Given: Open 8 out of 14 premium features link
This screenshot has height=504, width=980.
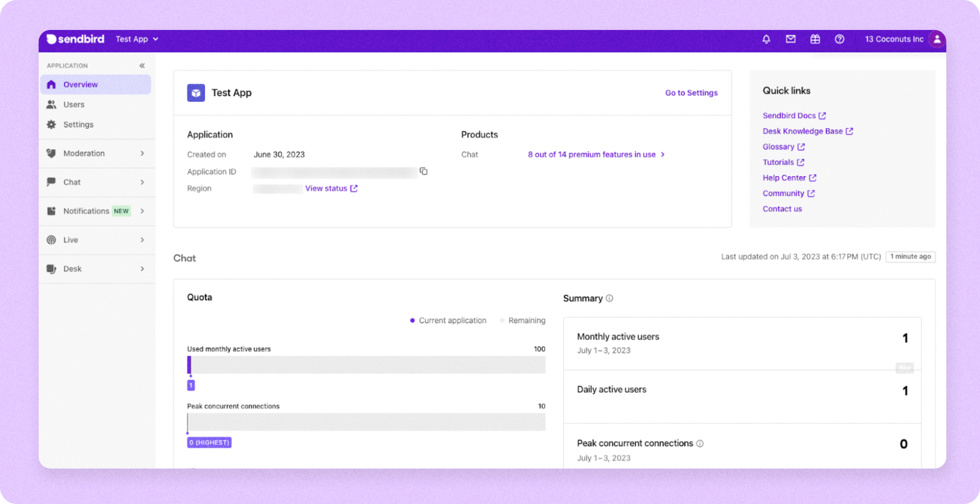Looking at the screenshot, I should click(x=596, y=154).
